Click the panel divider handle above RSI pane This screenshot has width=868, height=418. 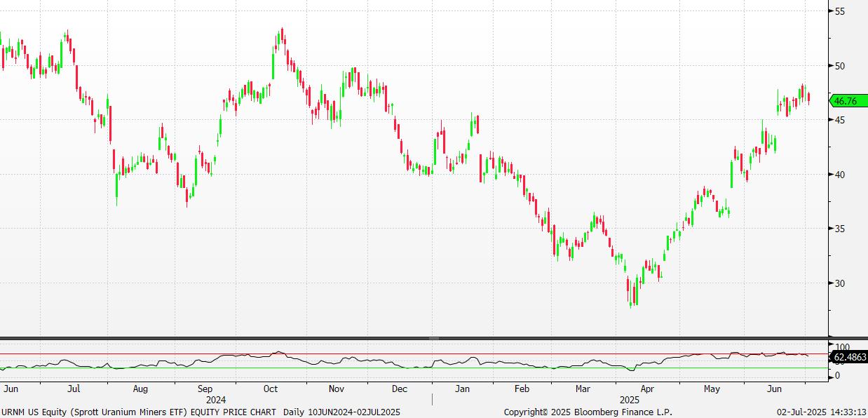(x=434, y=338)
